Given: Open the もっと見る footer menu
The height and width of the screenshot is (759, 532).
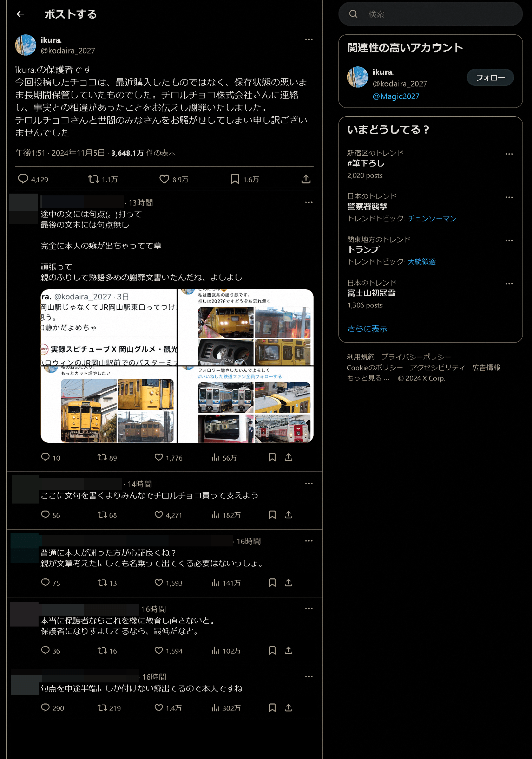Looking at the screenshot, I should point(368,378).
